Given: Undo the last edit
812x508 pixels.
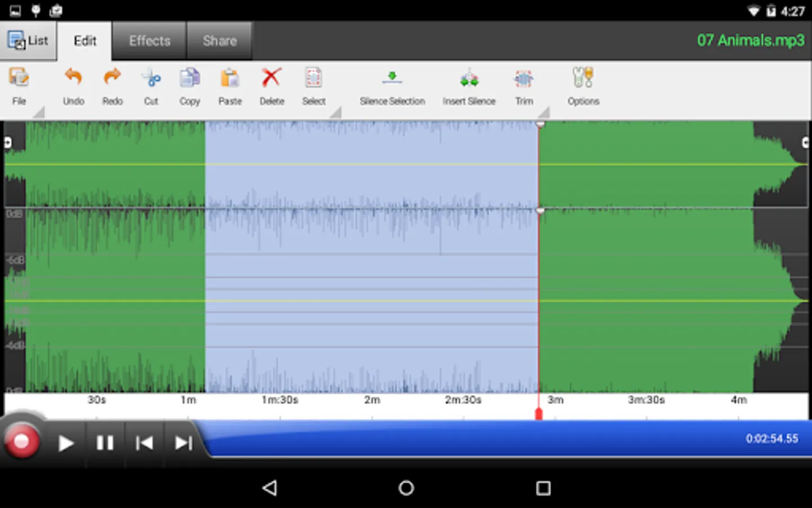Looking at the screenshot, I should tap(73, 85).
